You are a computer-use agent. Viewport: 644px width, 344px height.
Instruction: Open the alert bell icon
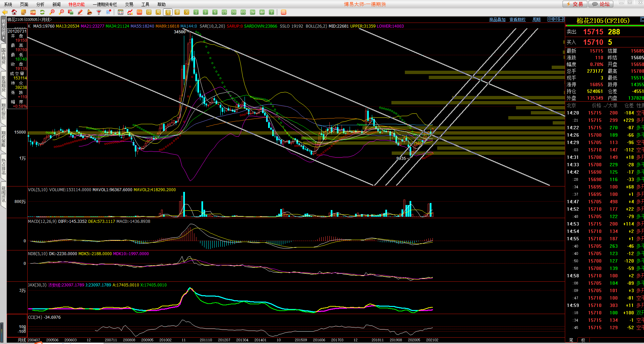click(x=90, y=12)
